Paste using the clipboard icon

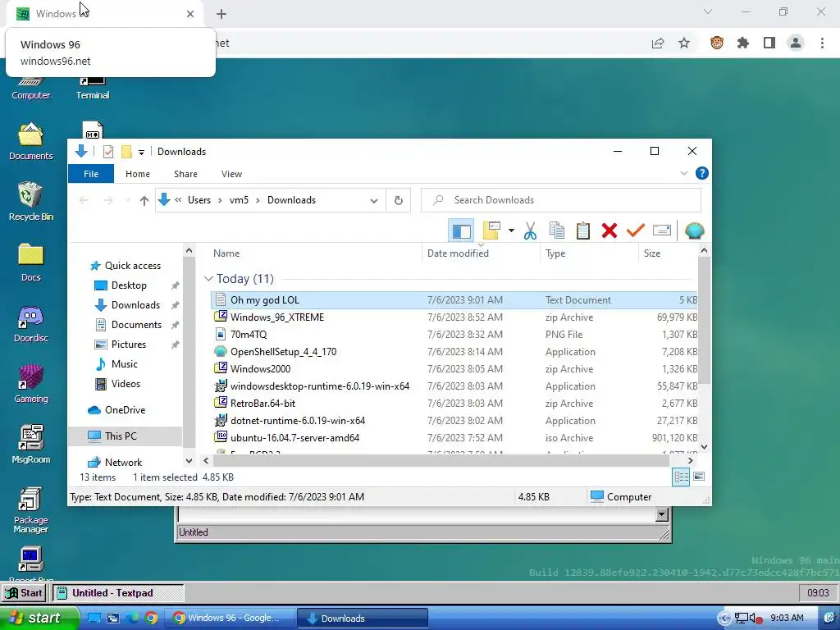point(583,231)
